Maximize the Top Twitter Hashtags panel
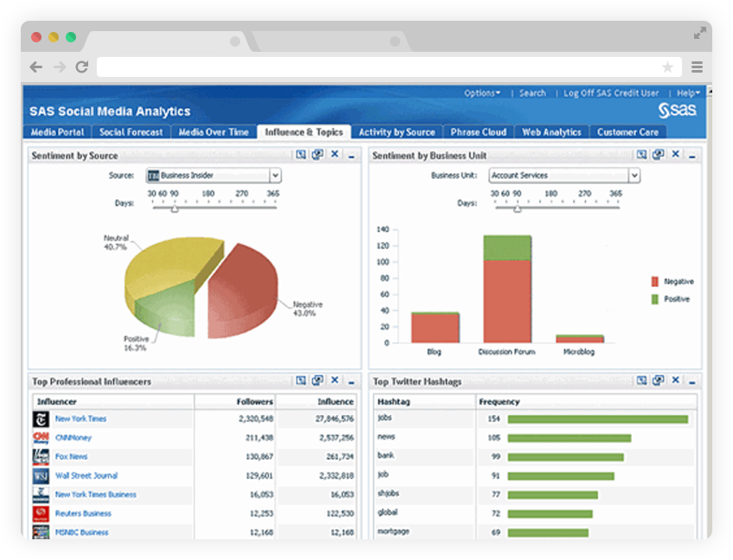733x560 pixels. click(x=642, y=380)
